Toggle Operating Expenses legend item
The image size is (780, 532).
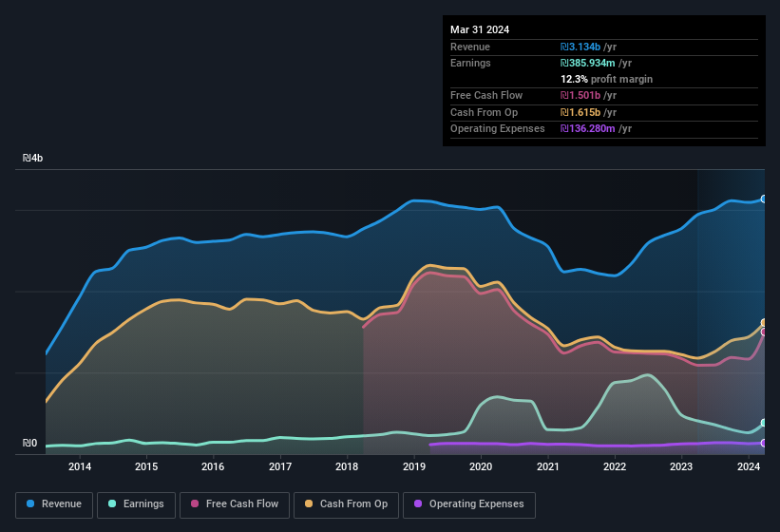click(x=468, y=503)
